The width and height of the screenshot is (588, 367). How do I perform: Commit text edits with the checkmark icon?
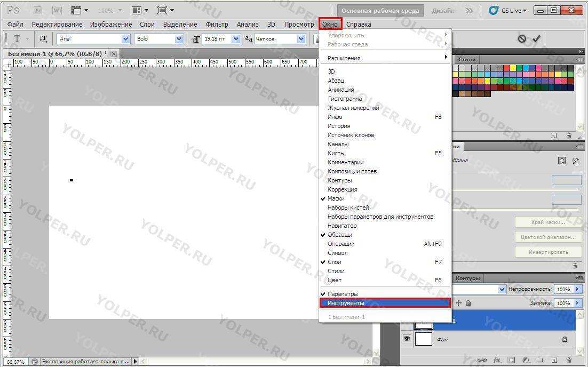point(537,38)
